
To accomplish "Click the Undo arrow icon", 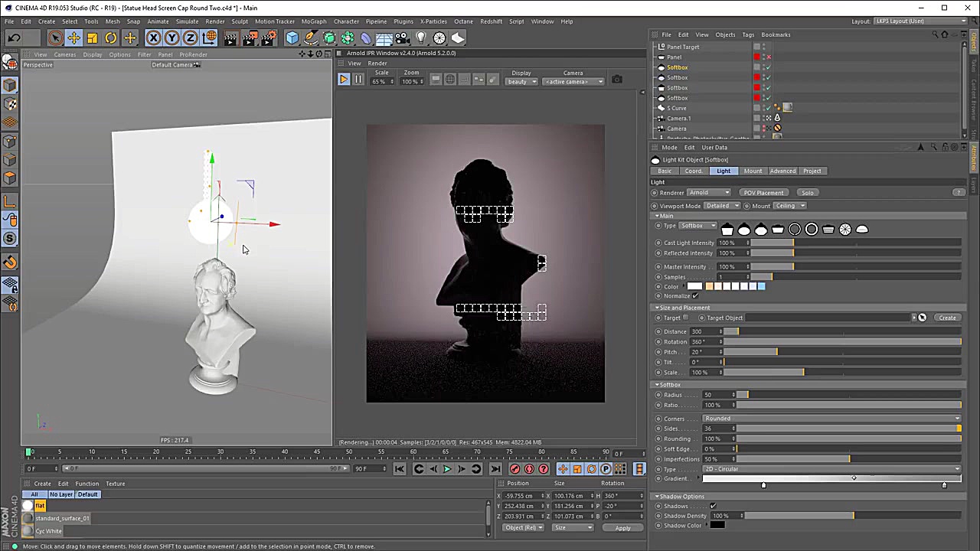I will click(x=14, y=38).
